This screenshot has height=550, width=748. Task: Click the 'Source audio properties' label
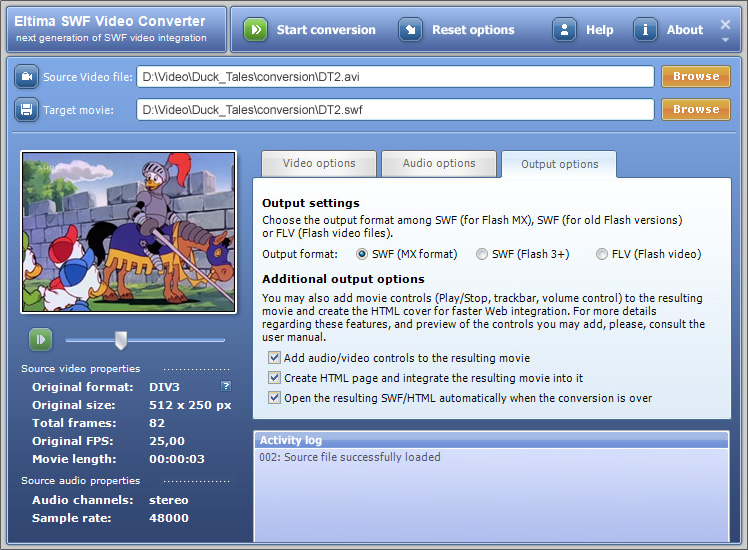[81, 481]
